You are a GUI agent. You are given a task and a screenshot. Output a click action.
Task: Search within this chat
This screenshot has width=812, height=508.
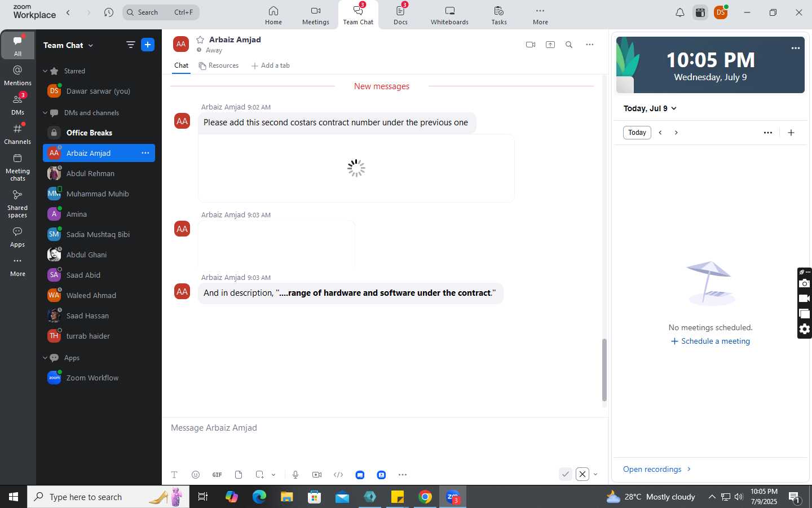pyautogui.click(x=569, y=45)
